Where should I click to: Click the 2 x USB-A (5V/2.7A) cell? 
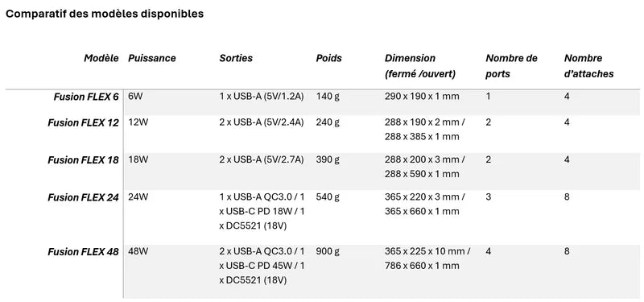pos(261,159)
